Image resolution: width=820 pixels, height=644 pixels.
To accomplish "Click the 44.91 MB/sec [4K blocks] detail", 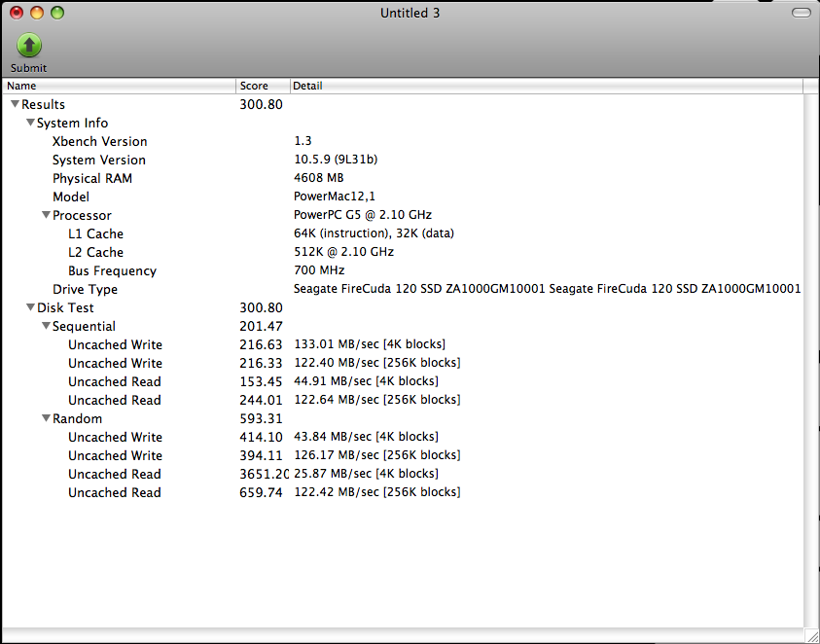I will (366, 381).
